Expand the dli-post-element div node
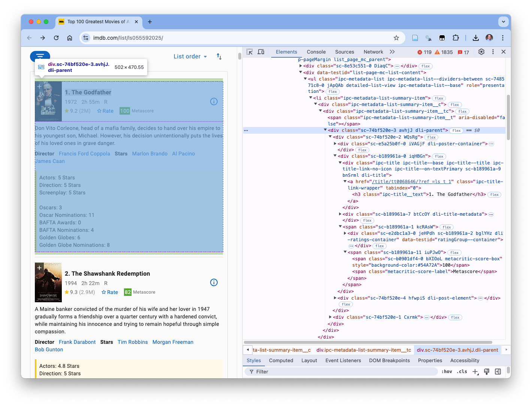 335,298
